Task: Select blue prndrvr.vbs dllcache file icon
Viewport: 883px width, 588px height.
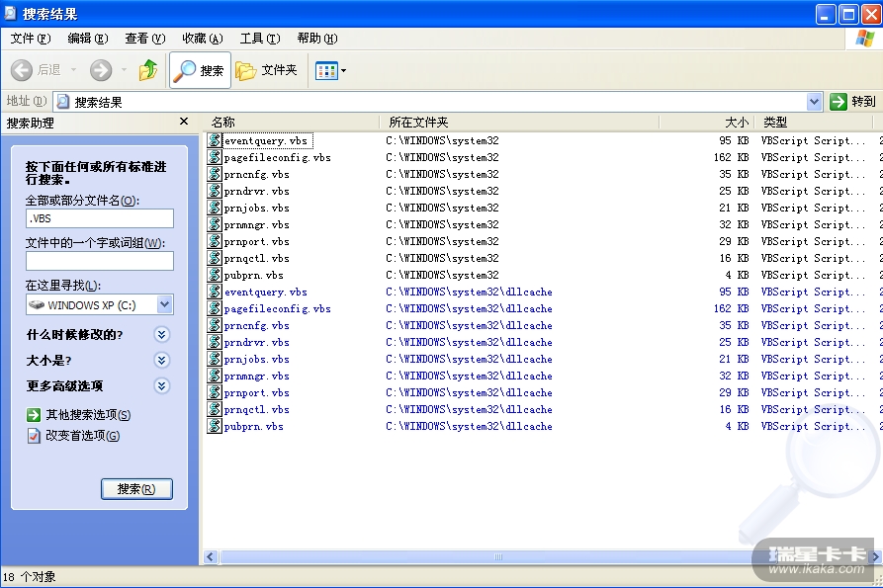Action: (x=214, y=342)
